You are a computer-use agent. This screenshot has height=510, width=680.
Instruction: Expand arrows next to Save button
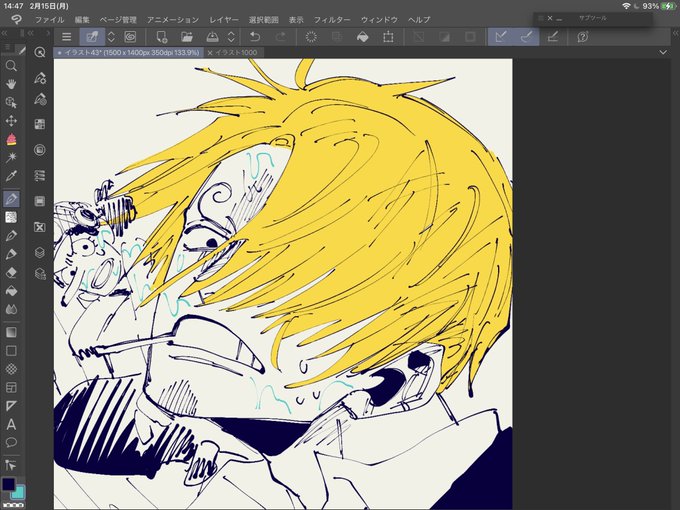tap(232, 37)
